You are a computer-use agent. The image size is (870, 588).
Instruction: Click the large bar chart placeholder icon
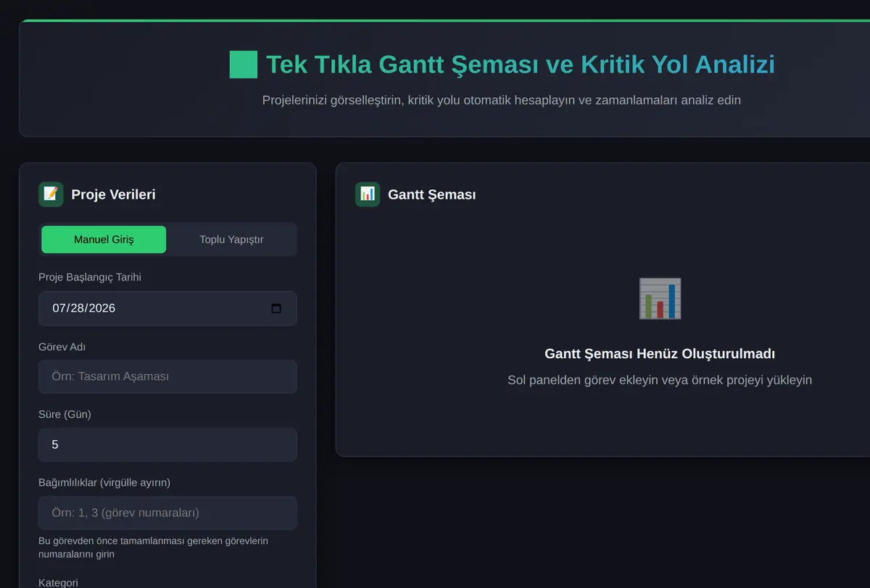point(660,298)
